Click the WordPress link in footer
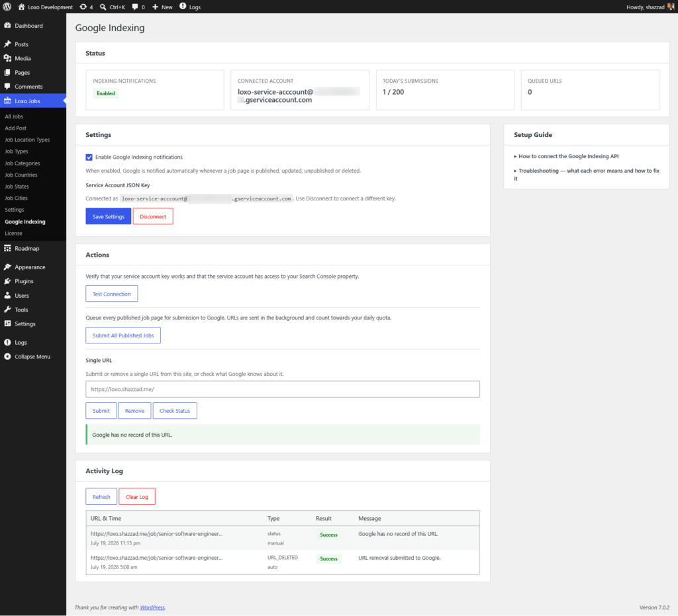 pos(152,608)
